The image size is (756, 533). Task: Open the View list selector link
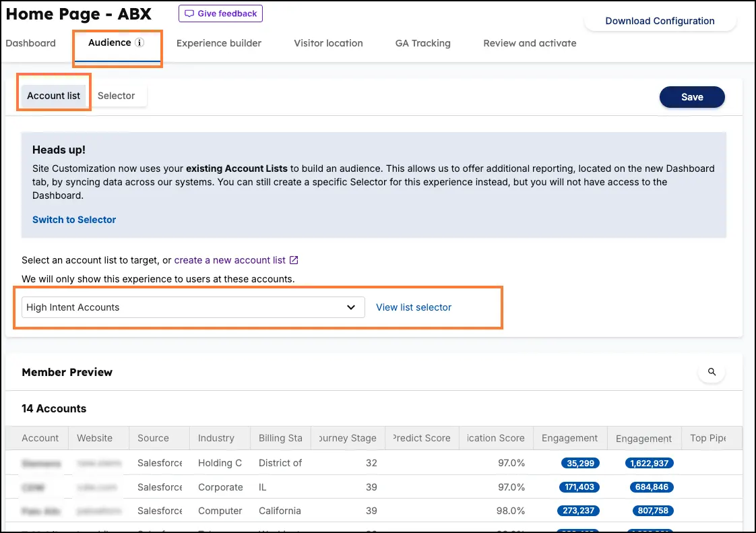[413, 307]
